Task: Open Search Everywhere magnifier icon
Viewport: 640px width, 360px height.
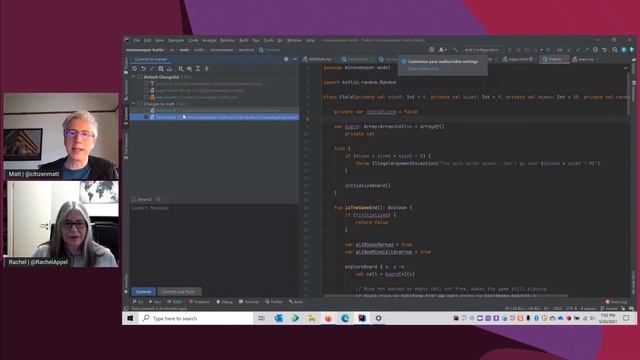Action: 615,50
